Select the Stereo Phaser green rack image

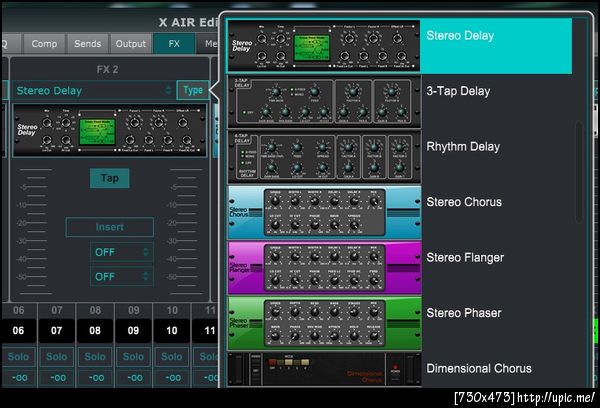click(324, 323)
